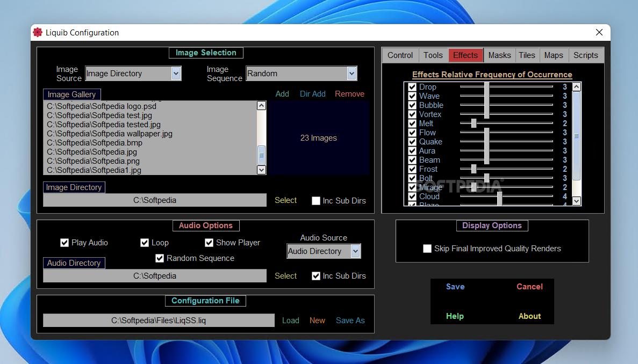This screenshot has width=638, height=364.
Task: Toggle Show Player checkbox
Action: (x=209, y=243)
